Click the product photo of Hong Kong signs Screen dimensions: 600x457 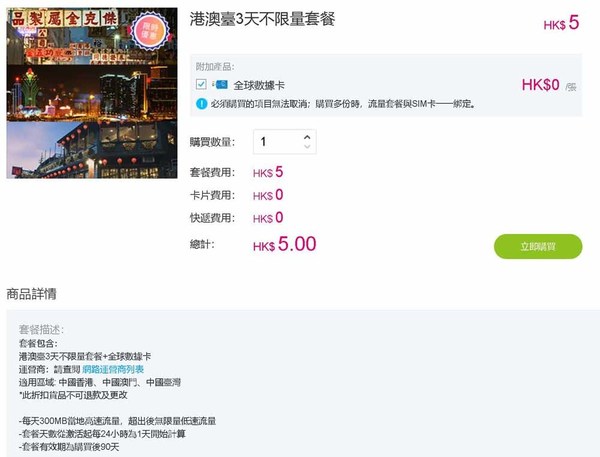tap(92, 36)
